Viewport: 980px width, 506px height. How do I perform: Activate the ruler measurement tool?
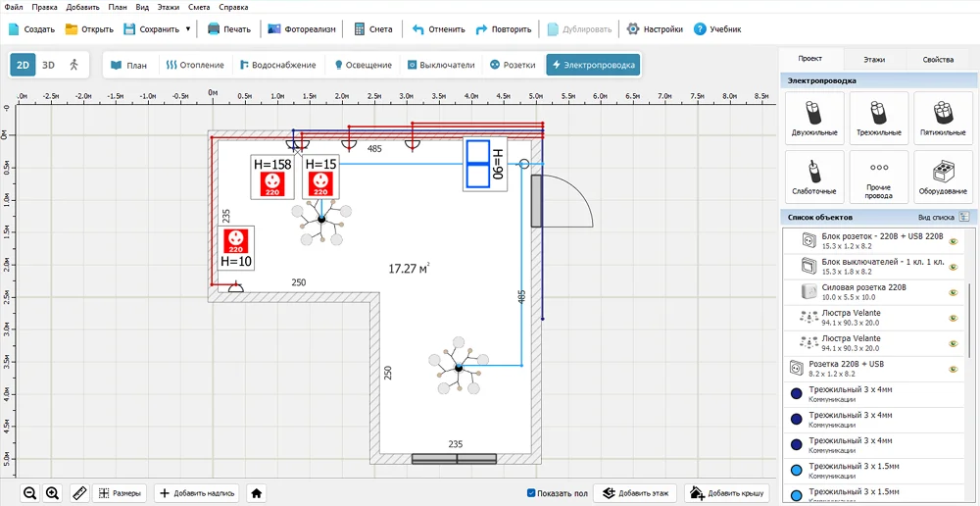[x=78, y=493]
